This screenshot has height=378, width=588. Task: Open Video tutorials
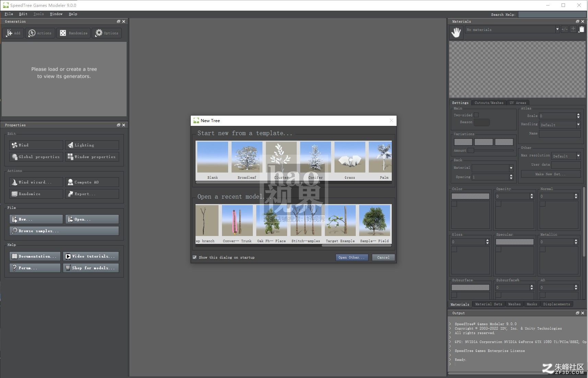pyautogui.click(x=91, y=256)
